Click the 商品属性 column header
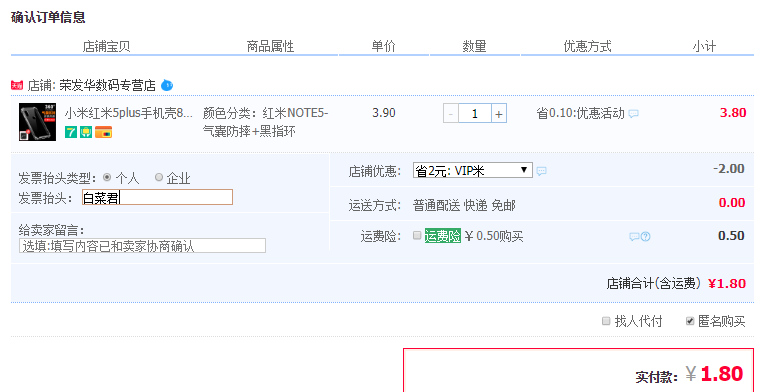The width and height of the screenshot is (760, 392). [x=270, y=47]
